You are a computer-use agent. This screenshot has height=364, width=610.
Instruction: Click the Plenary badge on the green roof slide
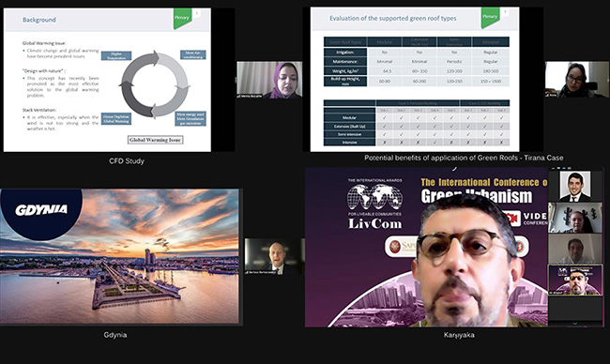pos(490,17)
